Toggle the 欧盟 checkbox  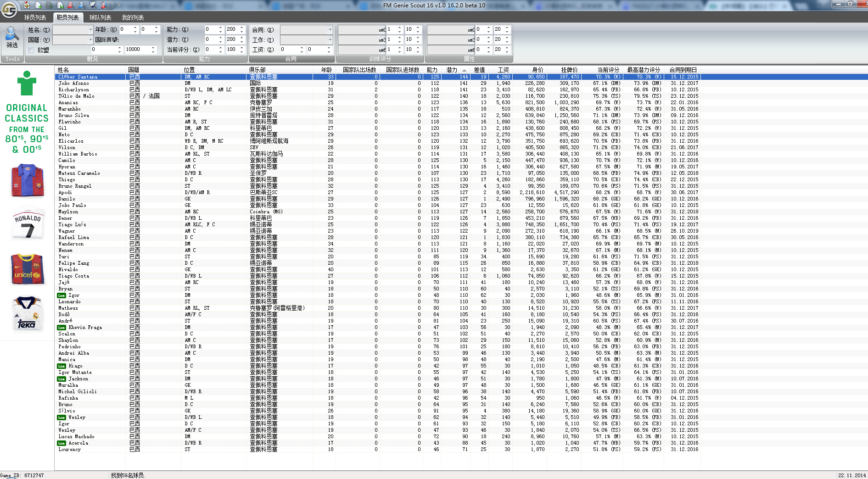[x=31, y=50]
